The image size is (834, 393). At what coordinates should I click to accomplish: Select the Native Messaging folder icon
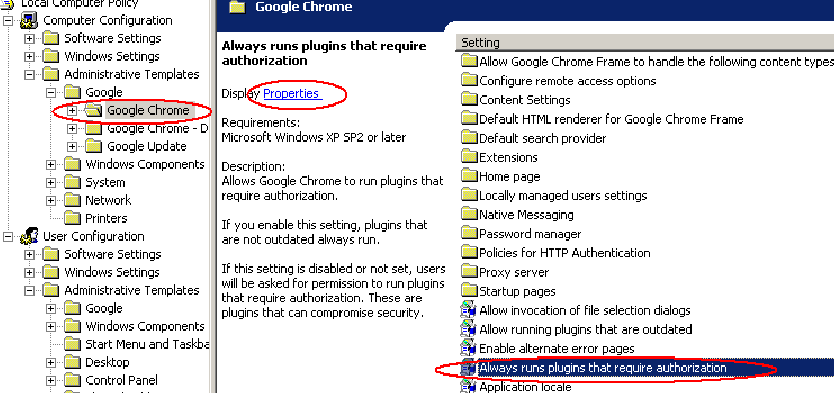469,214
